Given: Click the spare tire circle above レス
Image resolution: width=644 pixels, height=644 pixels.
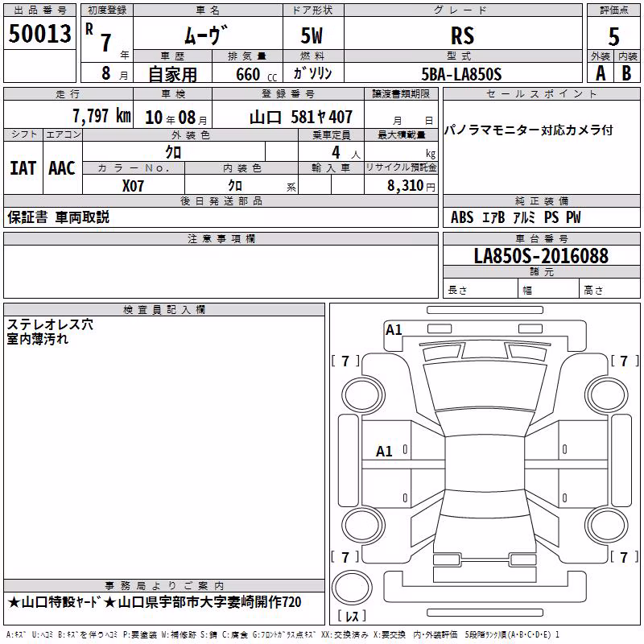Looking at the screenshot, I should (352, 588).
